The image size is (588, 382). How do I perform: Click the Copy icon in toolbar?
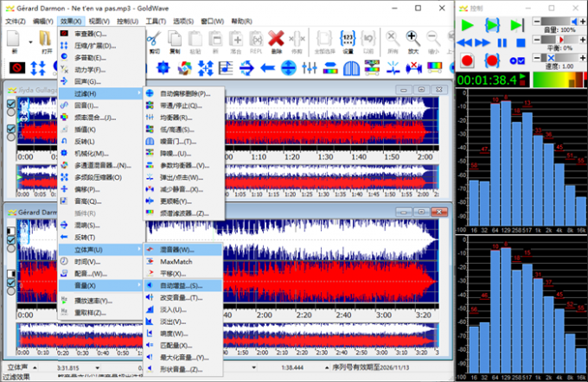175,41
